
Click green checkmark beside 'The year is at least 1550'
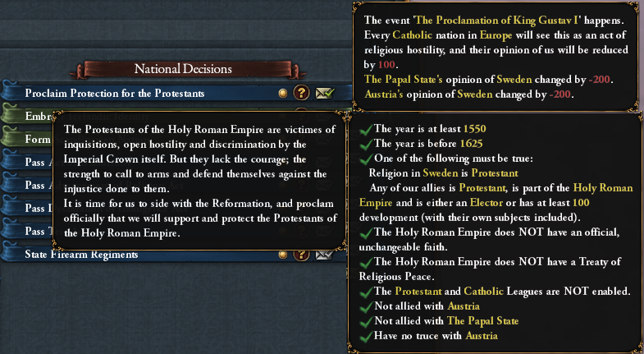pyautogui.click(x=366, y=129)
